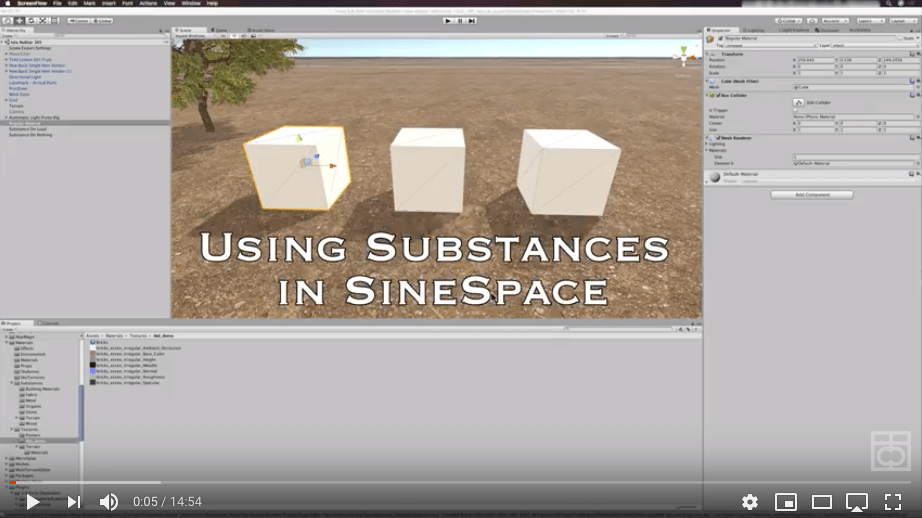Open the Mark menu
The image size is (922, 518).
[x=89, y=4]
